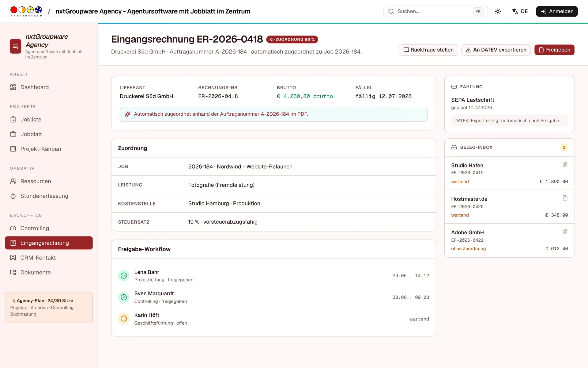Click the breadcrumb title nxtGroupware Agency

click(153, 11)
